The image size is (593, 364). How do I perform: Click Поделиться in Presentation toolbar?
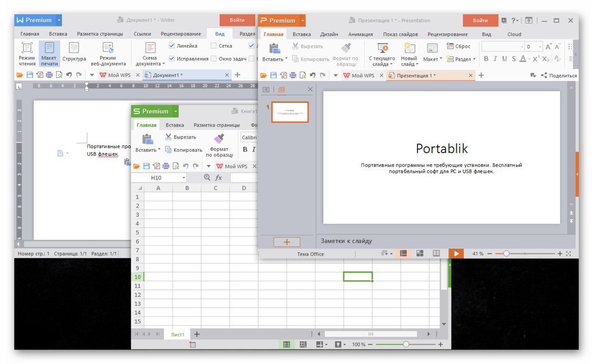point(559,75)
